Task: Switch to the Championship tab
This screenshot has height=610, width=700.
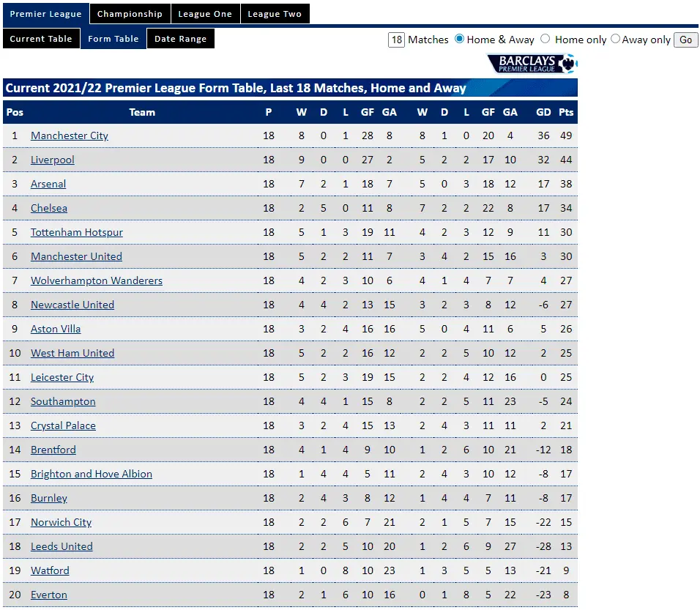Action: tap(130, 14)
